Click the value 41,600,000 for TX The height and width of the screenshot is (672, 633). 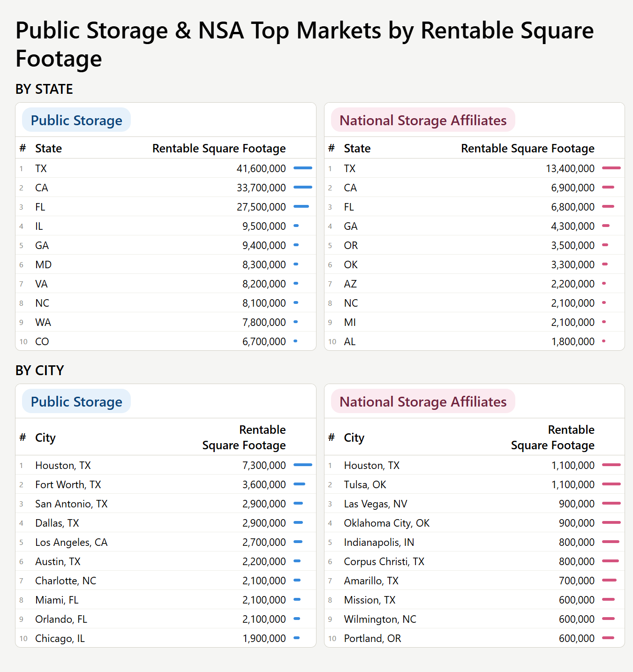[x=261, y=168]
